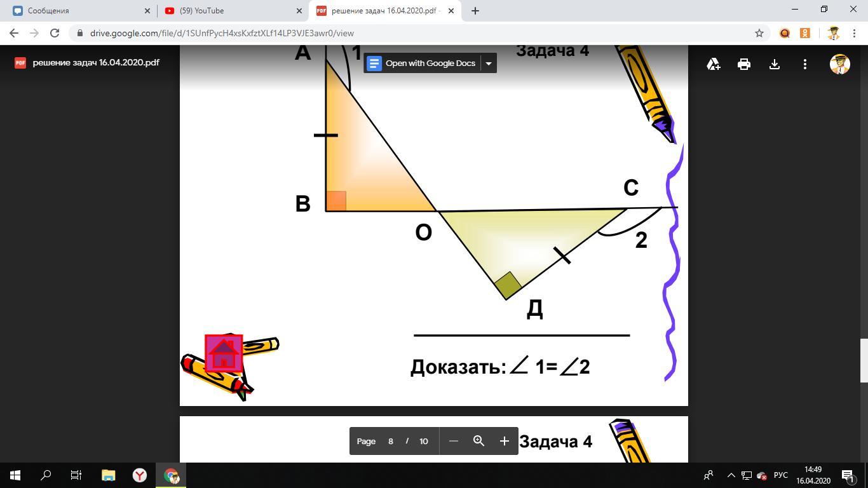View site information lock icon
The height and width of the screenshot is (488, 868).
[x=79, y=33]
